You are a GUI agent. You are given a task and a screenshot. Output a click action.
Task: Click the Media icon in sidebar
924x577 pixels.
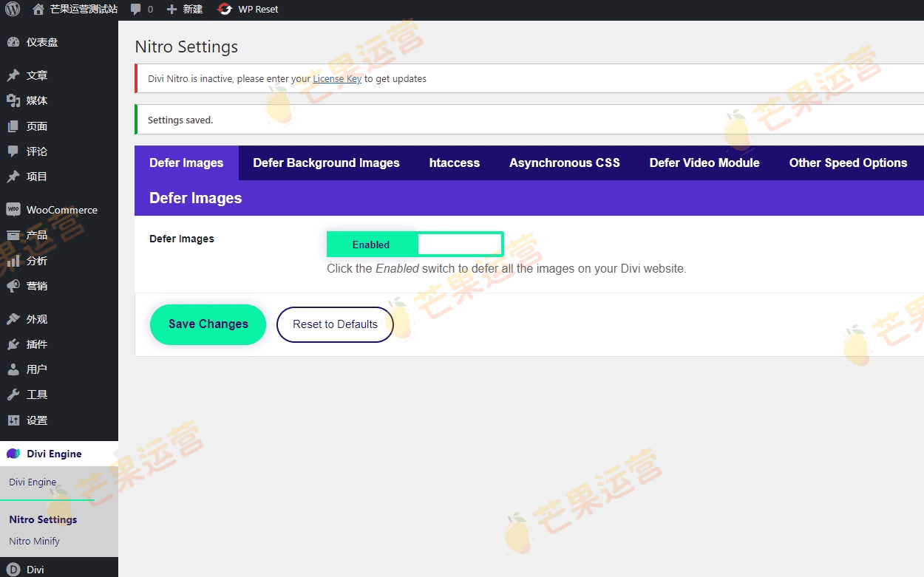click(13, 100)
